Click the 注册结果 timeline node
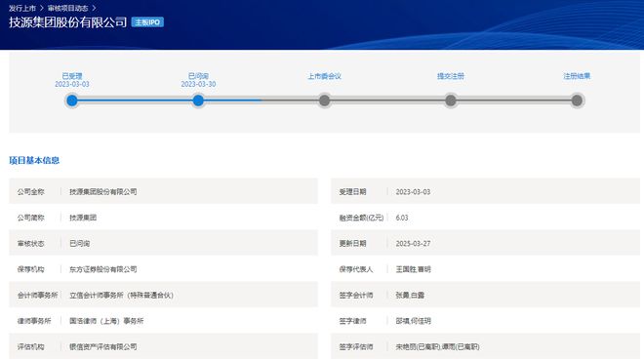 click(577, 100)
